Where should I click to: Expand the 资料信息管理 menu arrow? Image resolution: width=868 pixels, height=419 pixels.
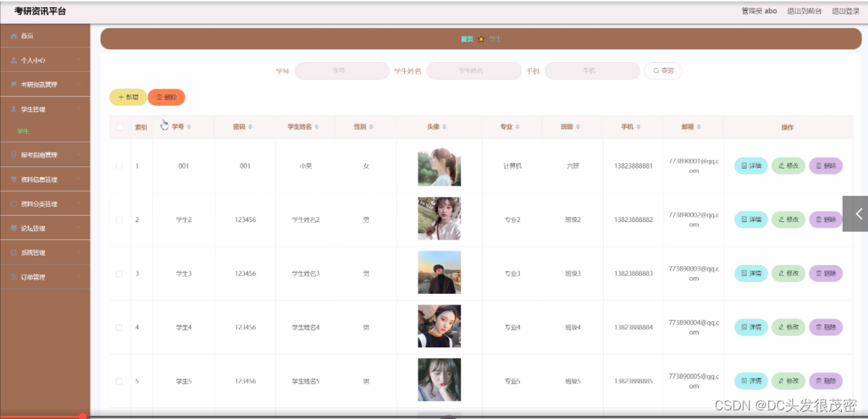79,179
